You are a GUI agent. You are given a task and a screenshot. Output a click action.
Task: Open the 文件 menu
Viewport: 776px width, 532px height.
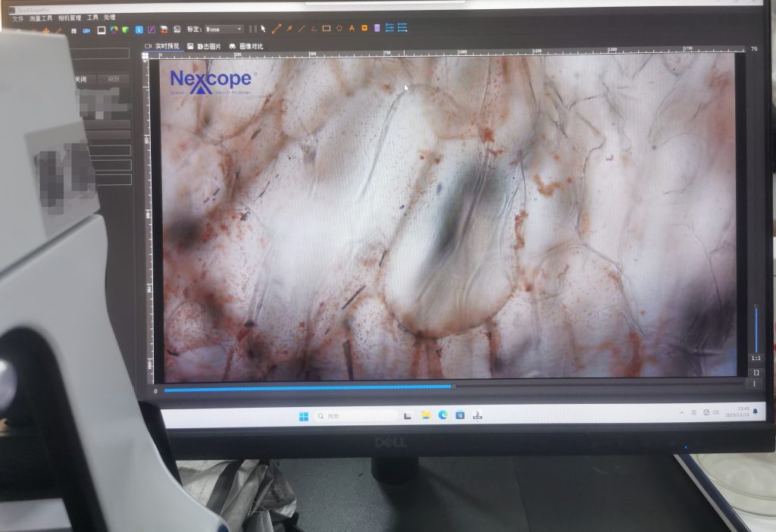(17, 17)
